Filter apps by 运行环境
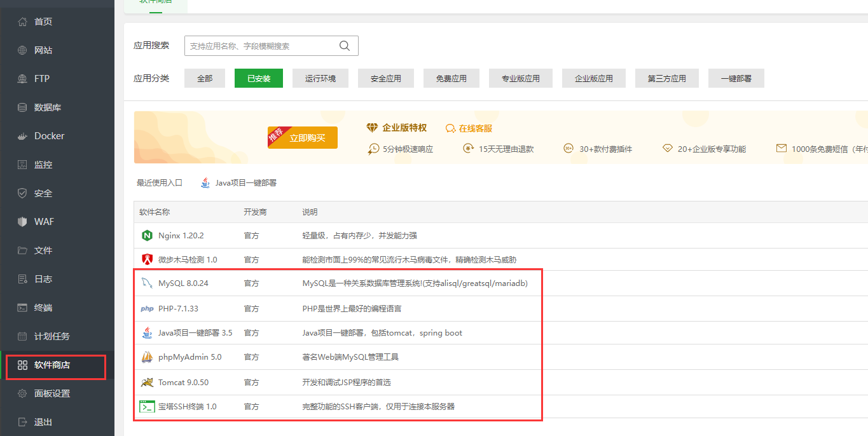The width and height of the screenshot is (868, 436). point(320,78)
